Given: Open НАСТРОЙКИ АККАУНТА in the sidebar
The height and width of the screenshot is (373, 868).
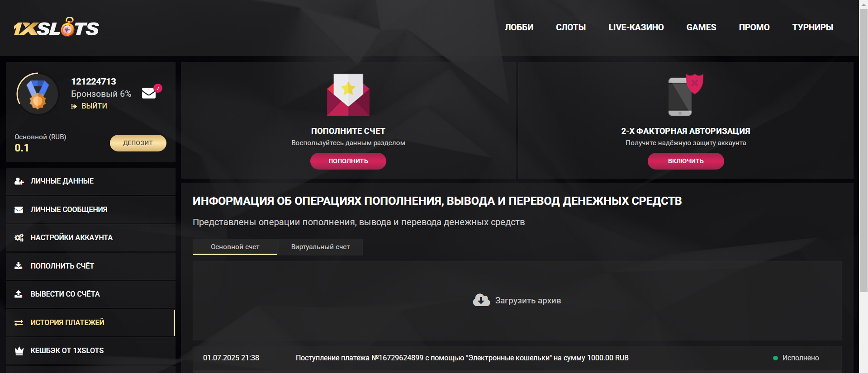Looking at the screenshot, I should coord(90,238).
